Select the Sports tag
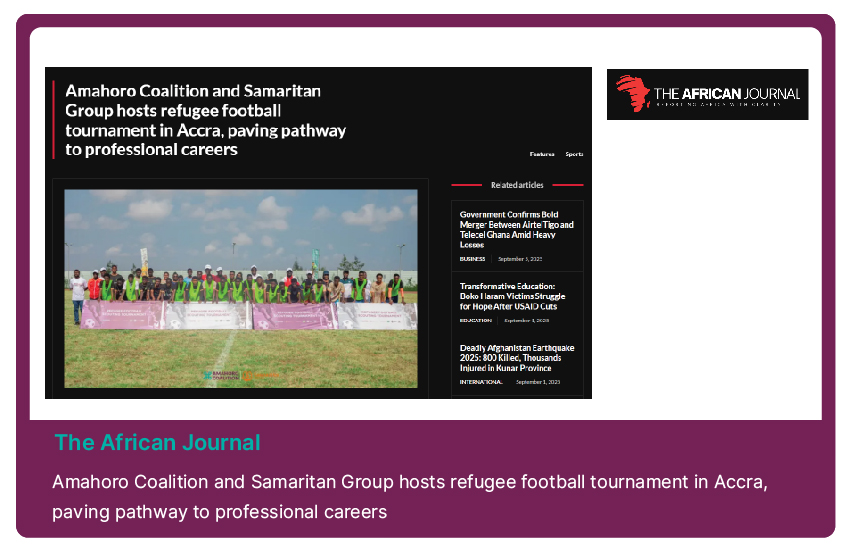The image size is (851, 551). pos(574,154)
